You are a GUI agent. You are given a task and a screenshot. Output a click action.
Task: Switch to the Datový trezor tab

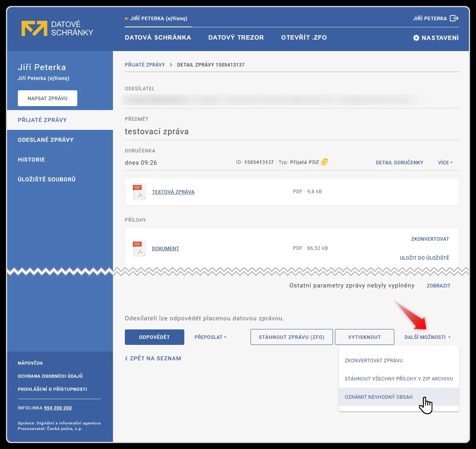(x=236, y=38)
